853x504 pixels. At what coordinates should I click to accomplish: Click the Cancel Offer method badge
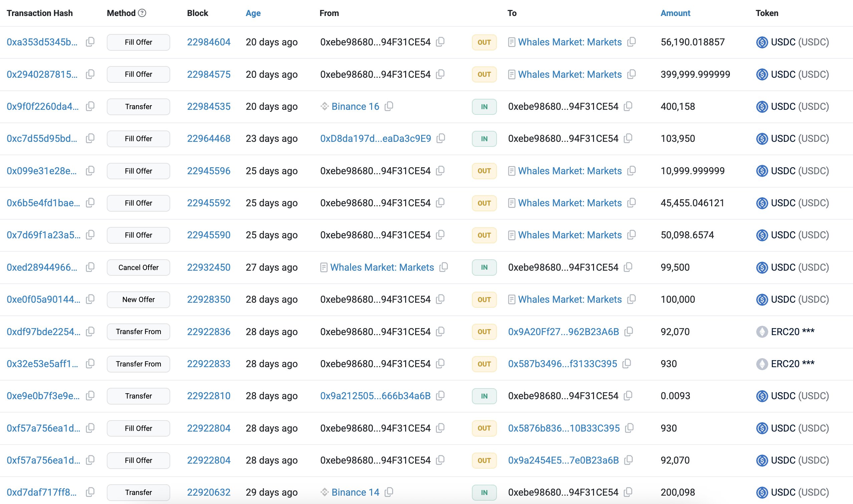pos(138,267)
